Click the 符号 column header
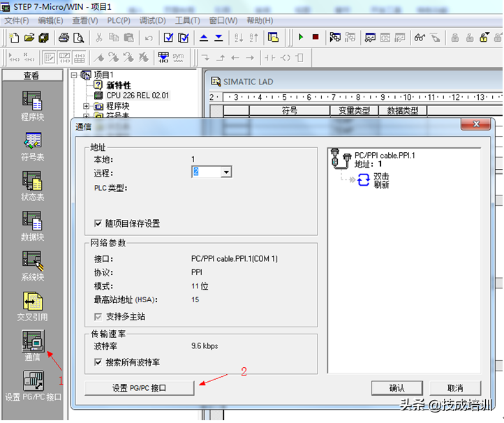This screenshot has height=423, width=504. click(290, 110)
